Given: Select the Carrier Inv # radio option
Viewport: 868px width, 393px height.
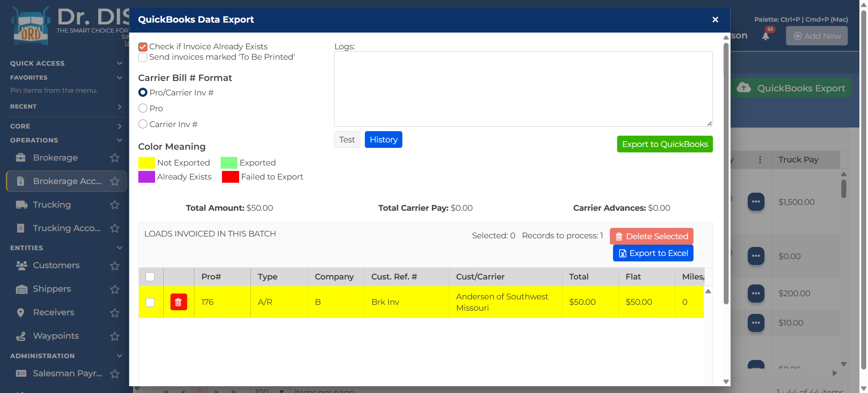Looking at the screenshot, I should [x=143, y=124].
